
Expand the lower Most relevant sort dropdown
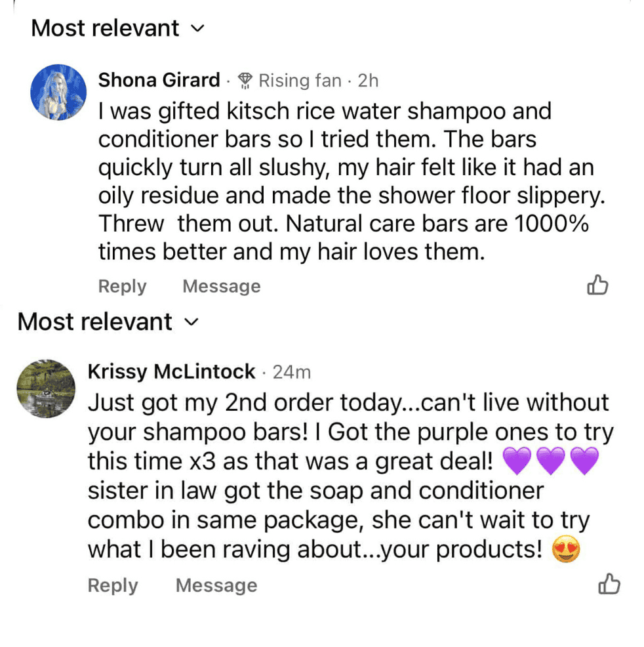point(108,322)
